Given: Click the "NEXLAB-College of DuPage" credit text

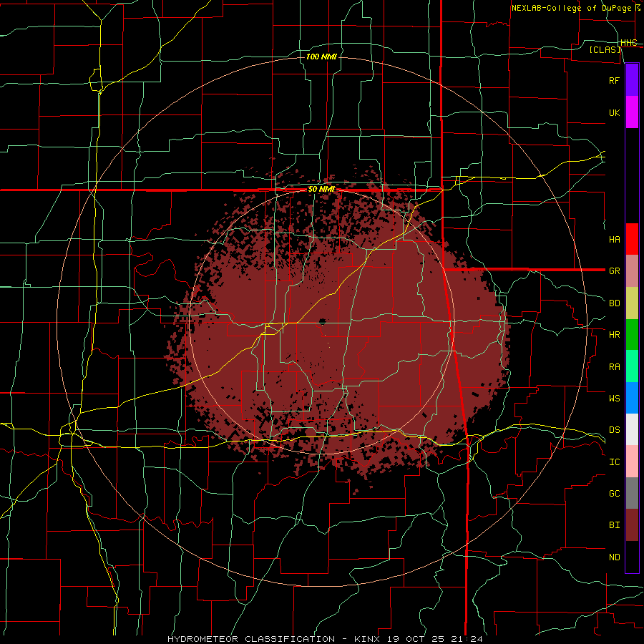Looking at the screenshot, I should coord(571,8).
